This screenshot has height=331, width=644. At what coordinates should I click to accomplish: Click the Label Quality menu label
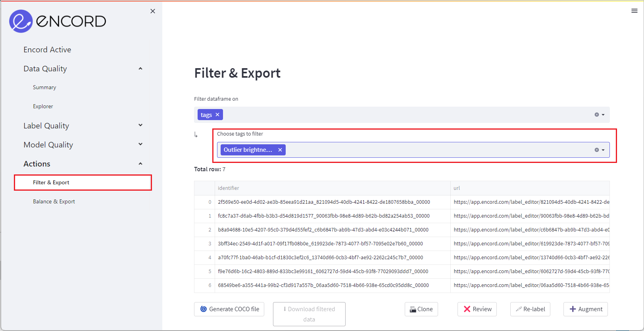[46, 126]
